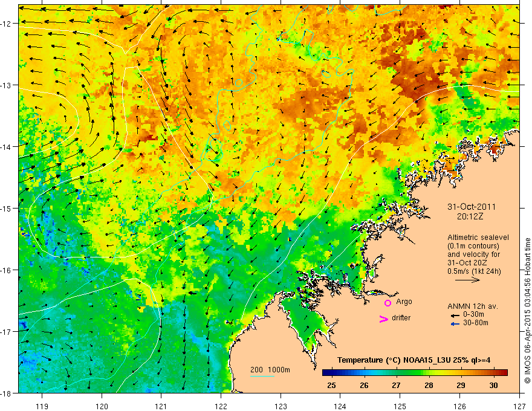Click the 200 1000m depth contour label
The height and width of the screenshot is (411, 532).
click(x=270, y=370)
